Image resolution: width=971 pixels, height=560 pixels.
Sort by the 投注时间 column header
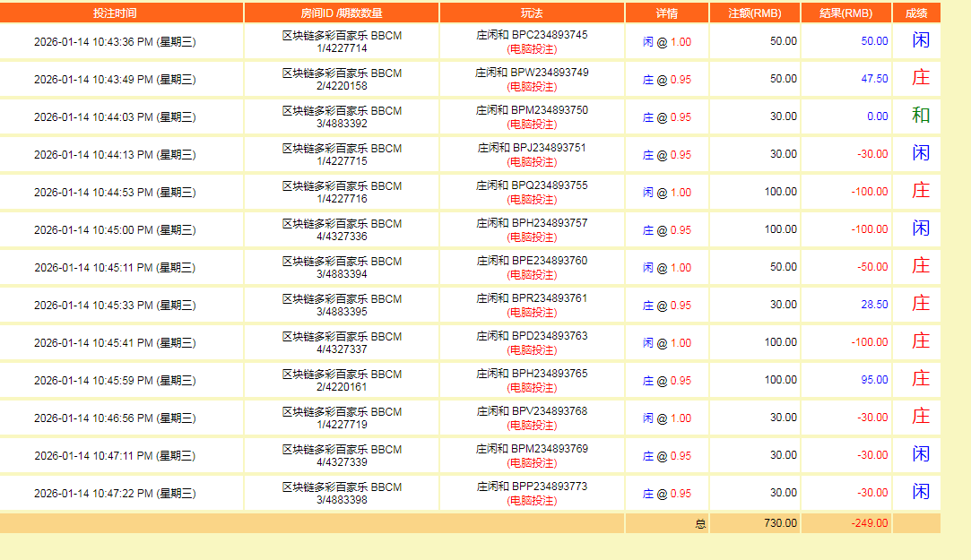(115, 13)
